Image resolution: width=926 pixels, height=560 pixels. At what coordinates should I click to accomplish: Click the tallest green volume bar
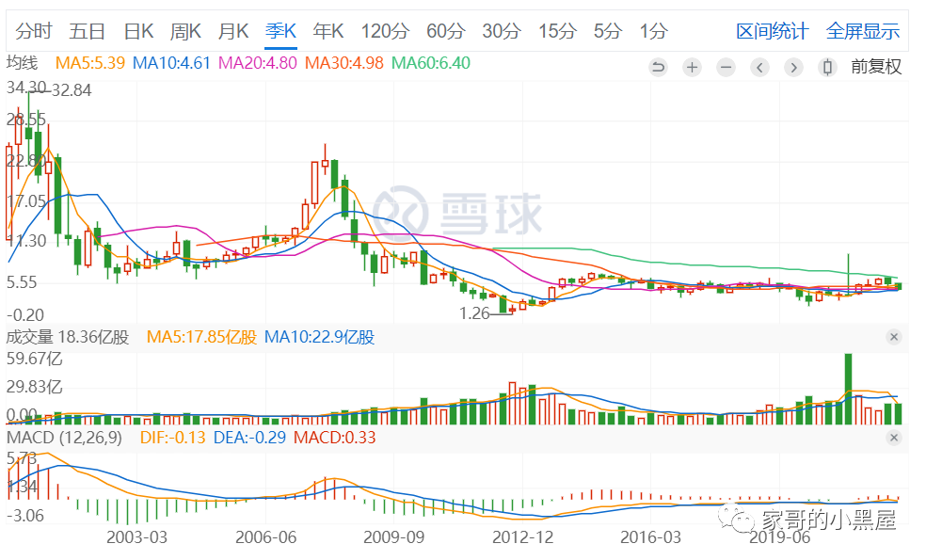click(x=848, y=389)
